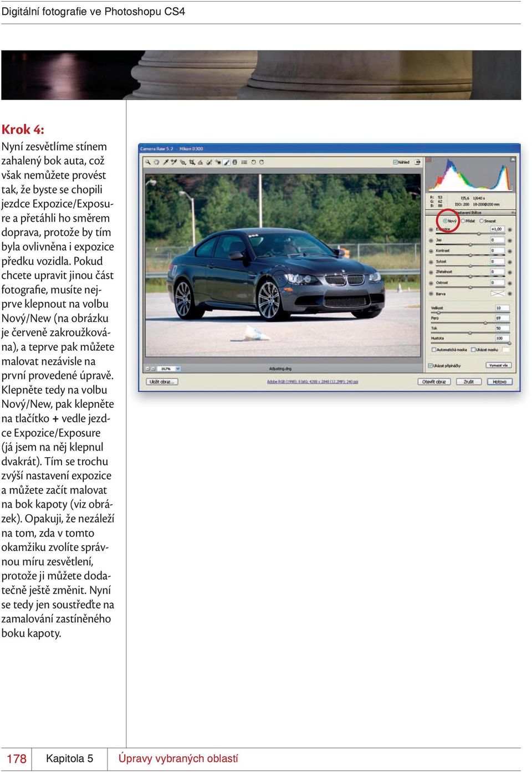Select the Crop tool in the toolbar
The width and height of the screenshot is (532, 773).
tap(192, 162)
